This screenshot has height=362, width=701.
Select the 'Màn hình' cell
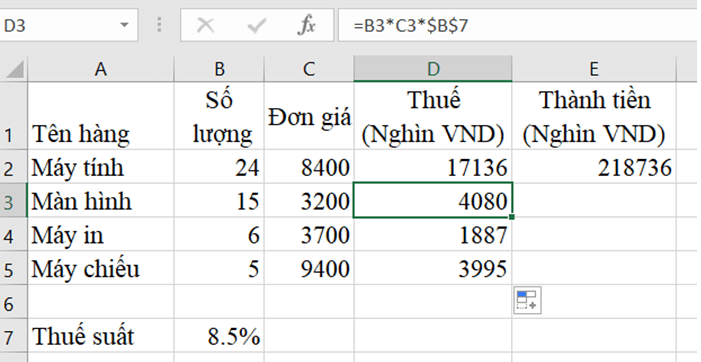tap(101, 201)
